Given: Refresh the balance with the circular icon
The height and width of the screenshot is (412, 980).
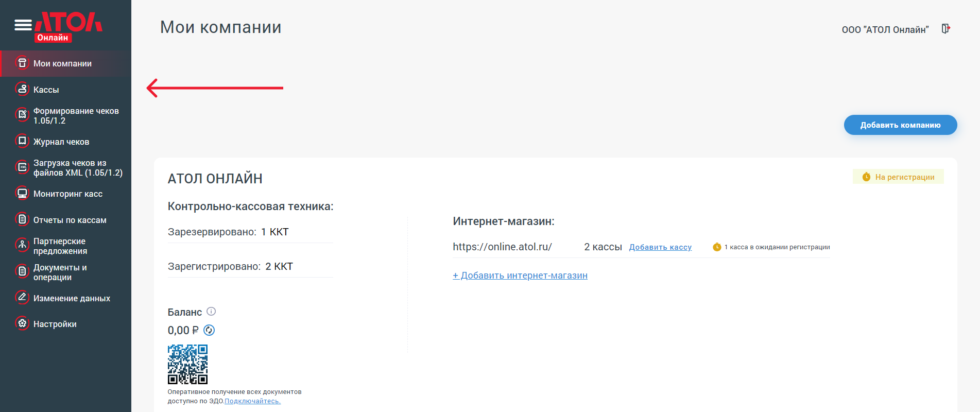Looking at the screenshot, I should tap(209, 330).
